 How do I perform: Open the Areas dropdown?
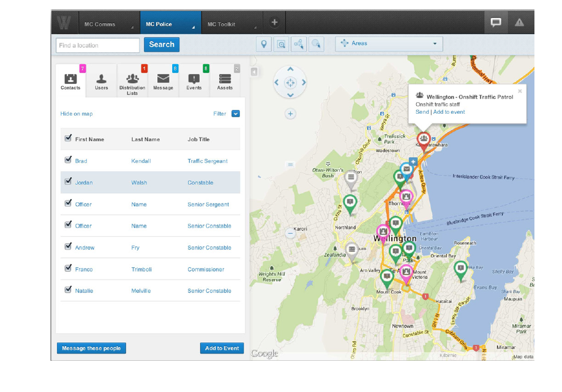point(389,43)
